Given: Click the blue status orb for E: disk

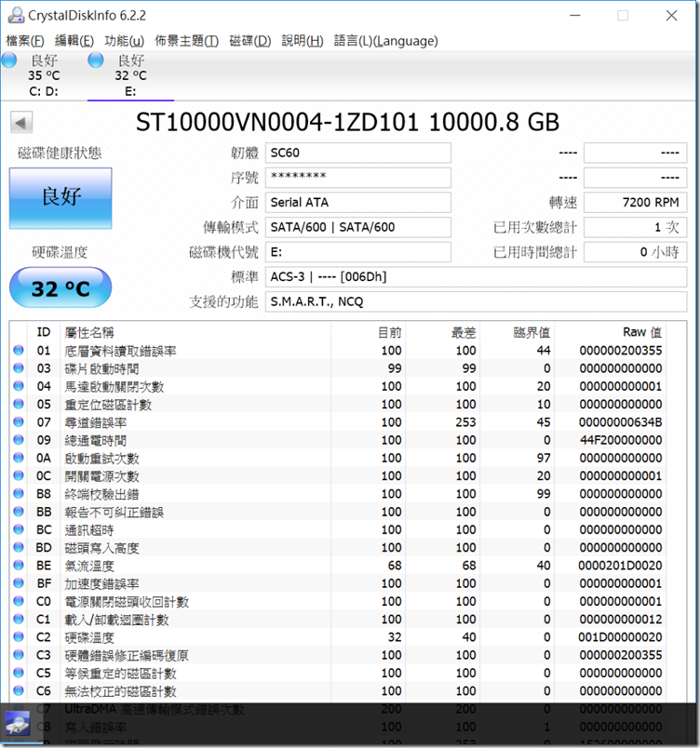Looking at the screenshot, I should tap(96, 60).
